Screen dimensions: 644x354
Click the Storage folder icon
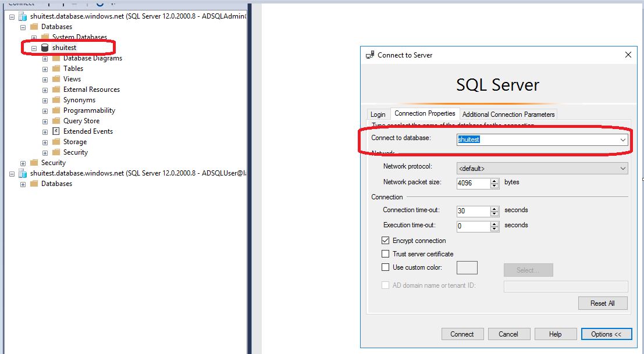[56, 142]
